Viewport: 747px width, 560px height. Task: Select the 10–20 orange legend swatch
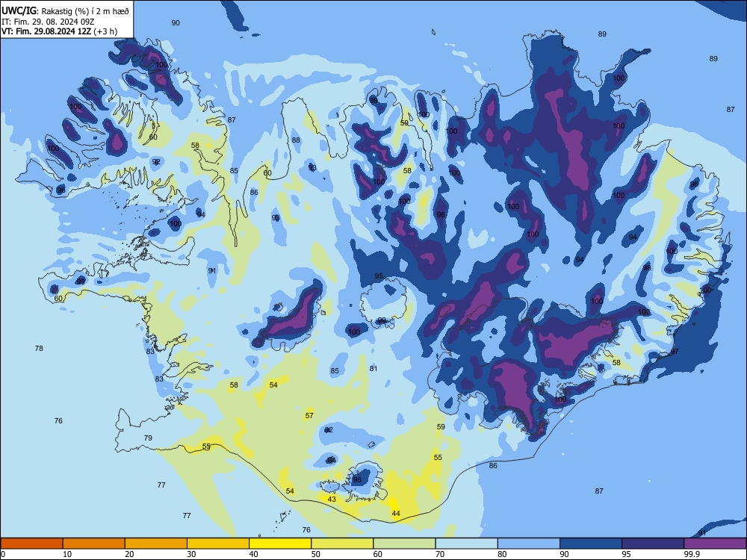pos(94,544)
